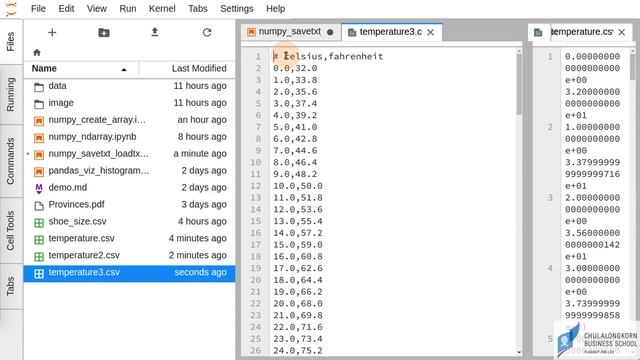640x360 pixels.
Task: Click the line '10.0,50.0' in editor
Action: pos(298,186)
